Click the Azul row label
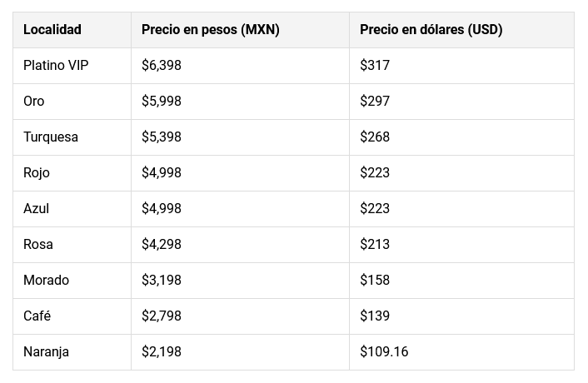The image size is (588, 383). pos(37,209)
